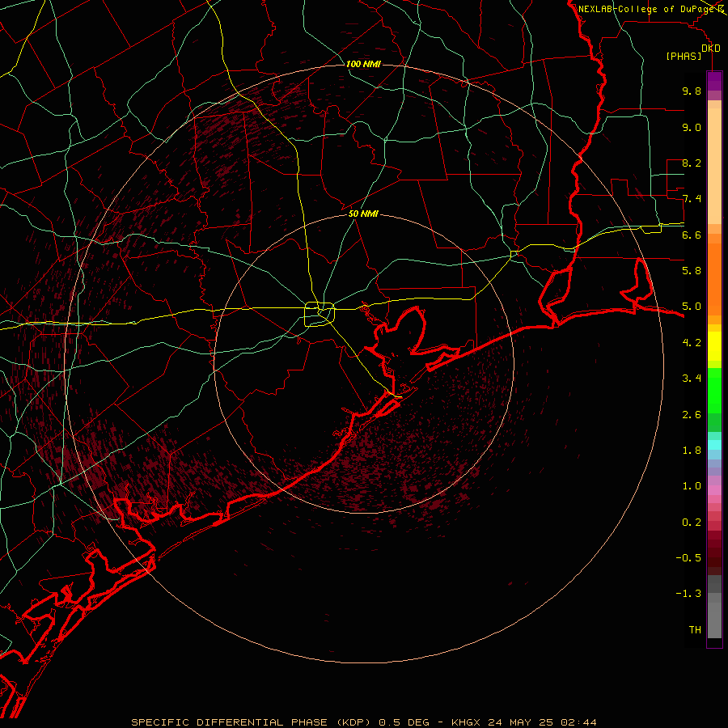Click the 8.2 legend value
Viewport: 728px width, 728px height.
(692, 163)
